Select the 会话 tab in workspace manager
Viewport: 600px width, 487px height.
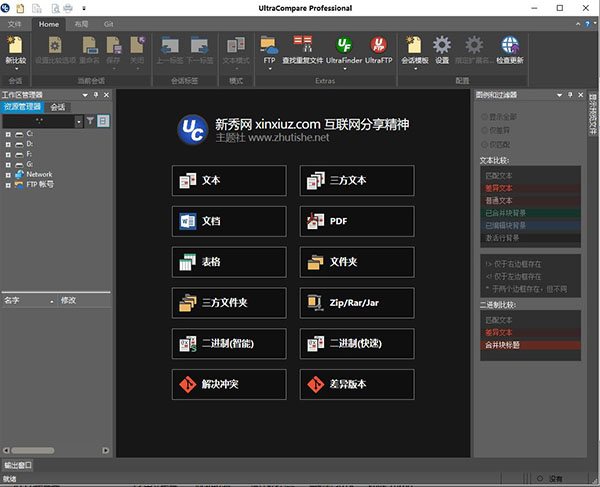tap(58, 107)
